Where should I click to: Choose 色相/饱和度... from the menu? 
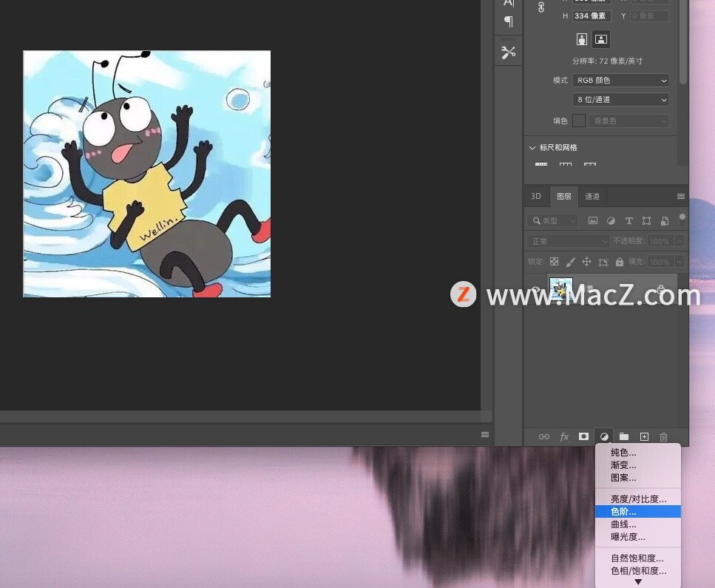click(638, 571)
